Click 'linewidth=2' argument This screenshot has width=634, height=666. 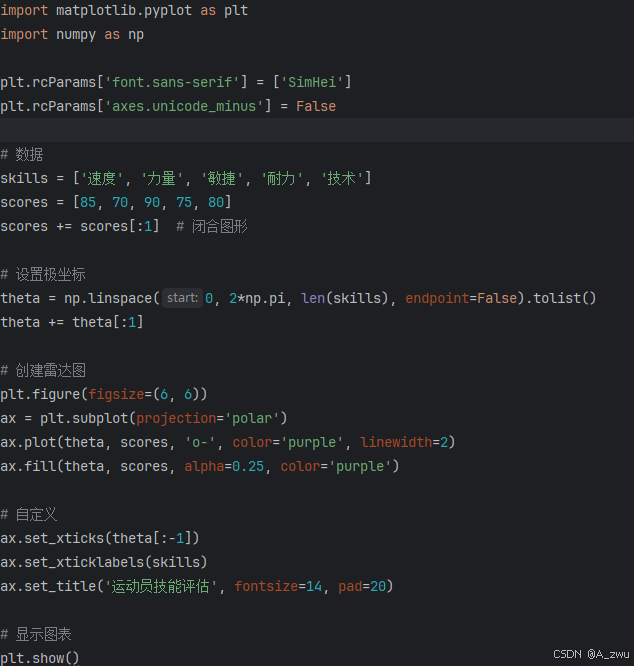pyautogui.click(x=404, y=443)
